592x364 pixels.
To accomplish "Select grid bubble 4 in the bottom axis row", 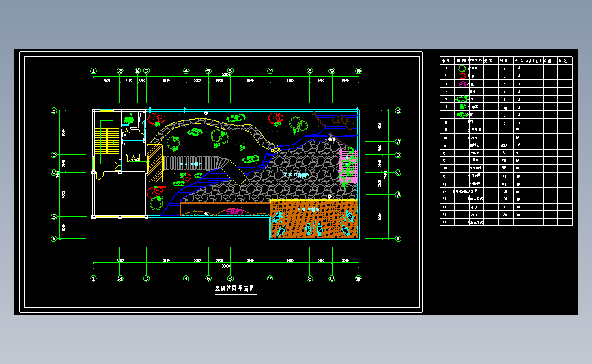I will point(186,279).
